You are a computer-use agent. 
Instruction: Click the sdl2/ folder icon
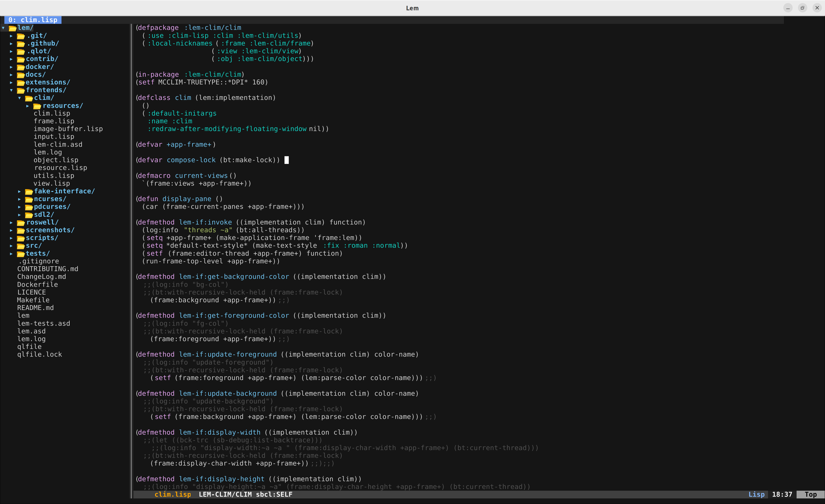click(x=29, y=215)
